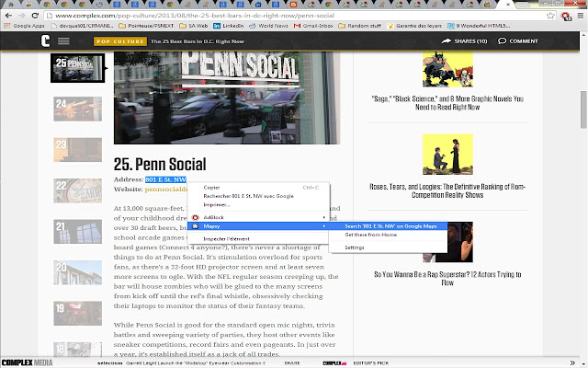The height and width of the screenshot is (368, 588).
Task: Open 'So You Wanna Be a Rap Superstar' article
Action: point(447,279)
